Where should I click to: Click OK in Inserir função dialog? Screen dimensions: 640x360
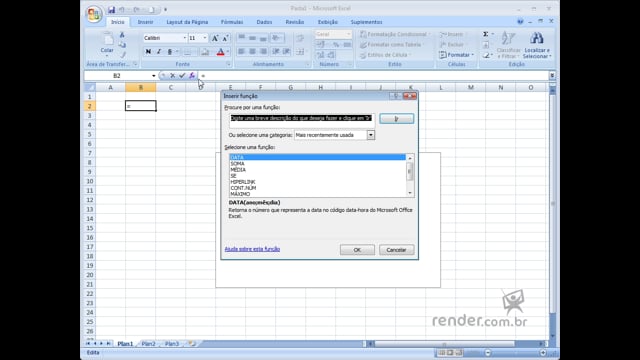357,250
